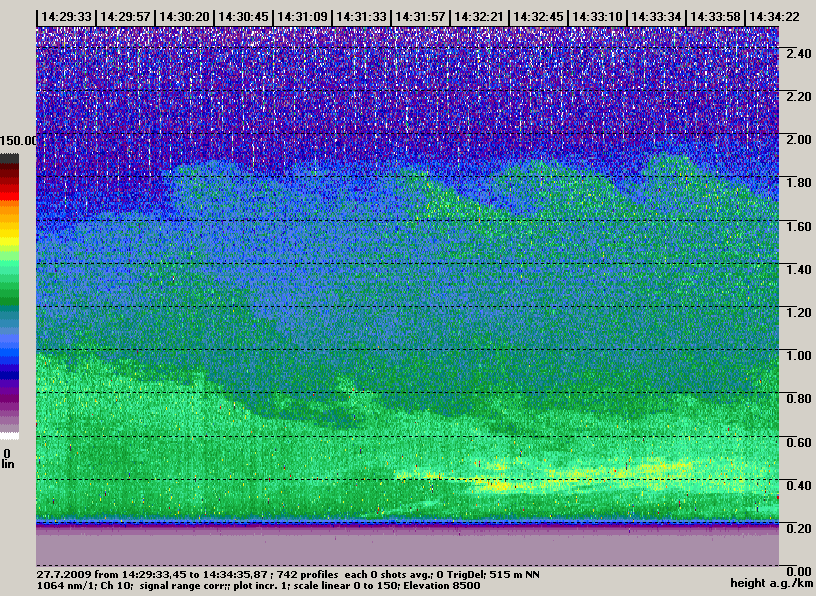Click the 14:29:57 time label
Viewport: 816px width, 597px height.
(x=125, y=17)
